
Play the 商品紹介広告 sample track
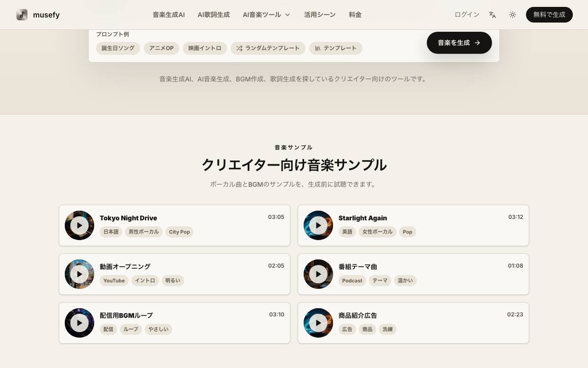pos(318,323)
